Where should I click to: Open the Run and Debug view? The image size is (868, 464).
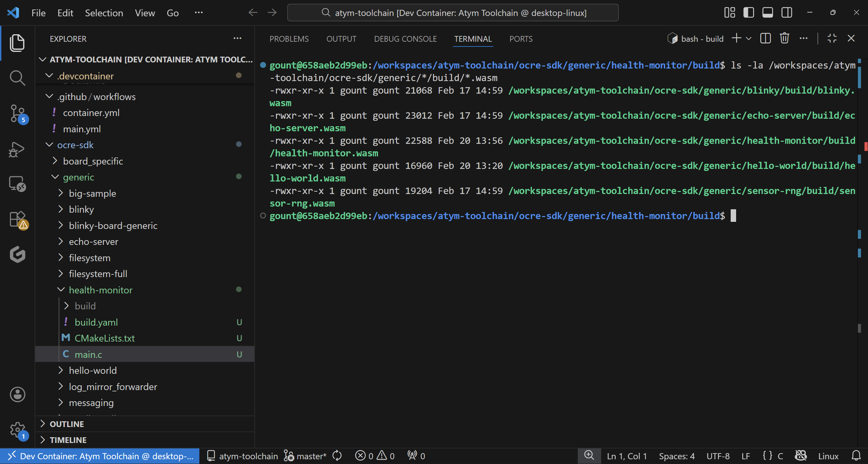coord(17,149)
